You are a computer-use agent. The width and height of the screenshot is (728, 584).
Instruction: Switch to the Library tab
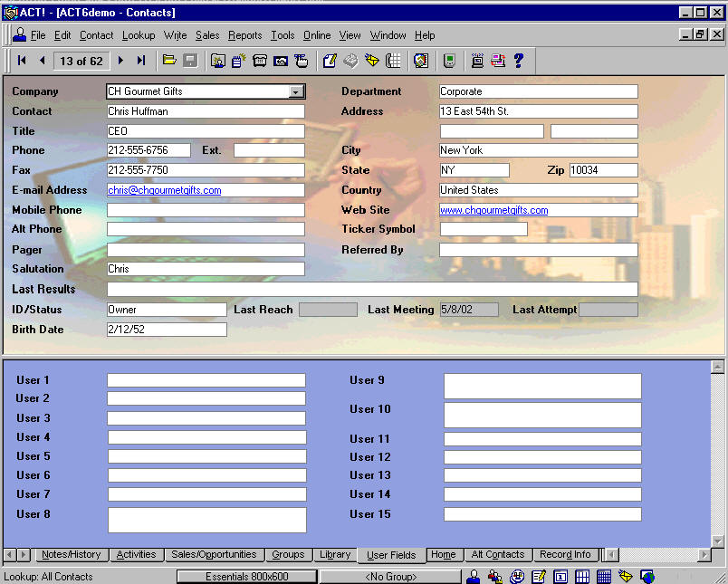(x=335, y=554)
